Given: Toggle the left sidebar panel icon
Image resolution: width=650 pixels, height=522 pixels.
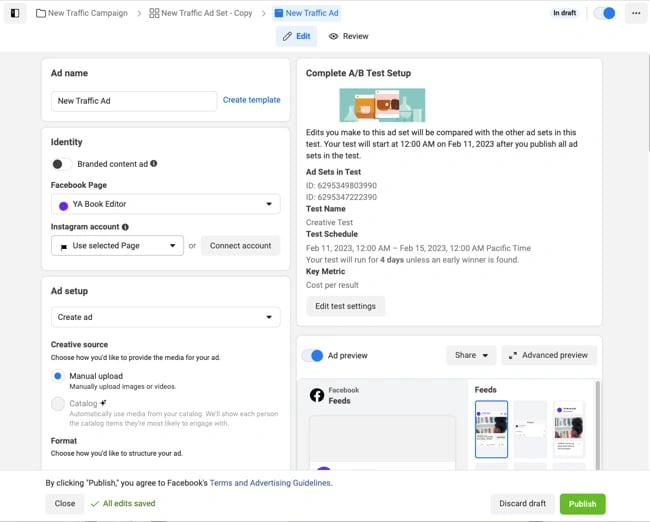Looking at the screenshot, I should click(15, 13).
